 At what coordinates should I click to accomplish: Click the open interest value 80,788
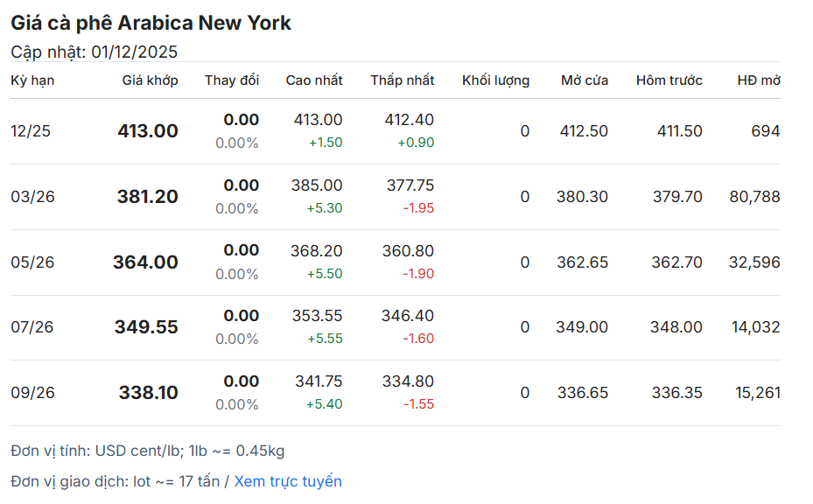pos(754,197)
